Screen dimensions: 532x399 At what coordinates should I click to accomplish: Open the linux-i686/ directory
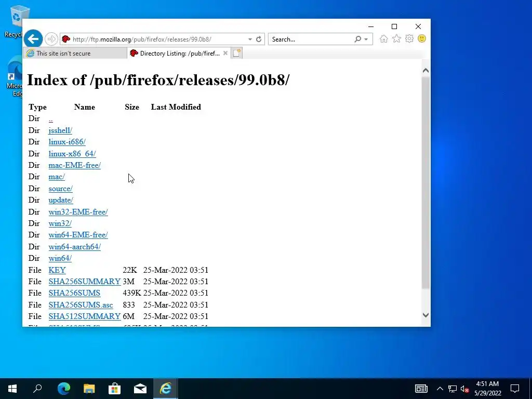(x=67, y=142)
